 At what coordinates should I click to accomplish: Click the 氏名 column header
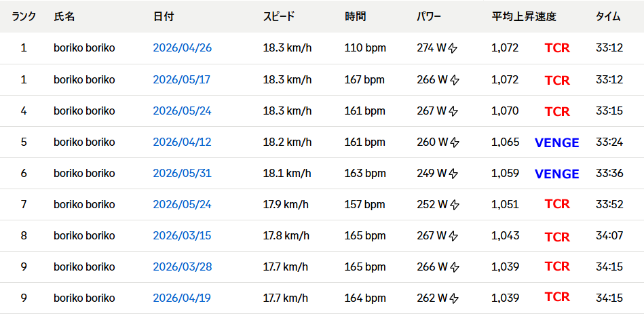(x=64, y=16)
